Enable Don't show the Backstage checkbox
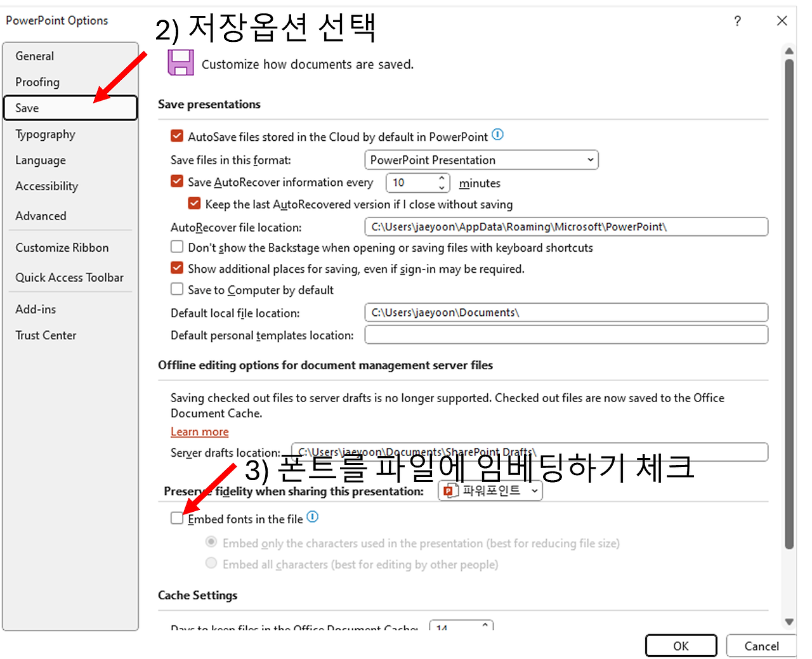The height and width of the screenshot is (659, 812). [177, 247]
